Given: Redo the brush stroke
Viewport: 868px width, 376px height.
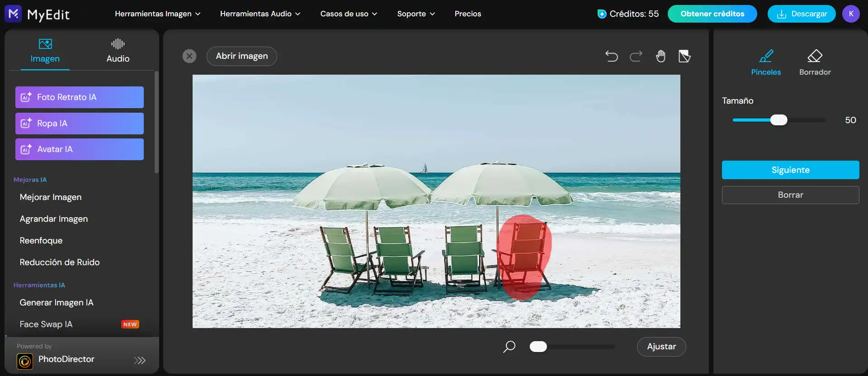Looking at the screenshot, I should coord(636,56).
